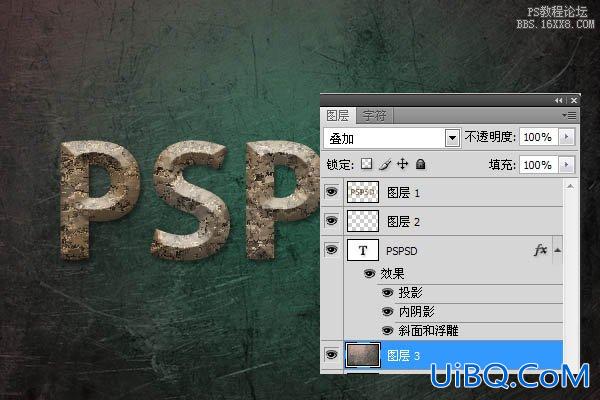
Task: Hide the PSPSD text layer
Action: point(331,250)
